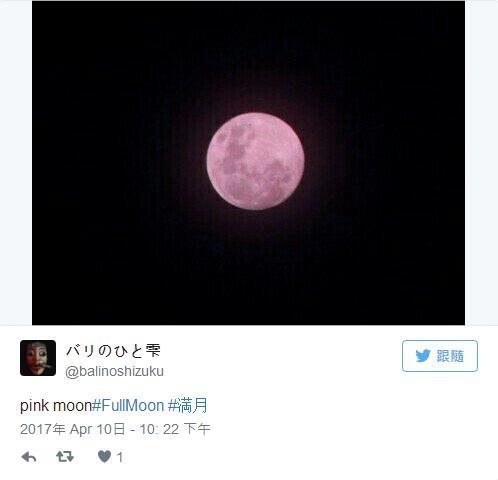Viewport: 498px width, 480px height.
Task: Click the "pink moon" tweet text
Action: pyautogui.click(x=56, y=406)
